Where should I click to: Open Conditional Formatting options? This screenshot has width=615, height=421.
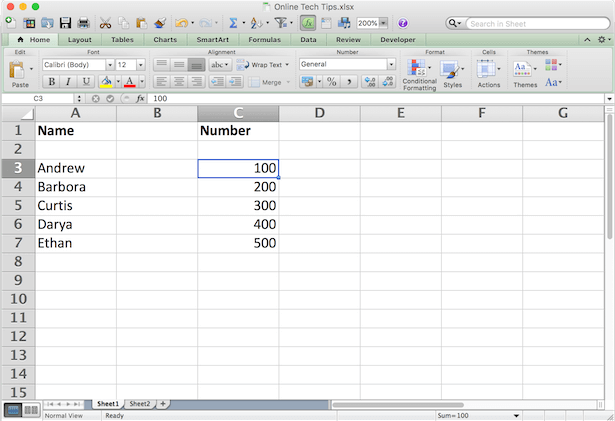(419, 75)
